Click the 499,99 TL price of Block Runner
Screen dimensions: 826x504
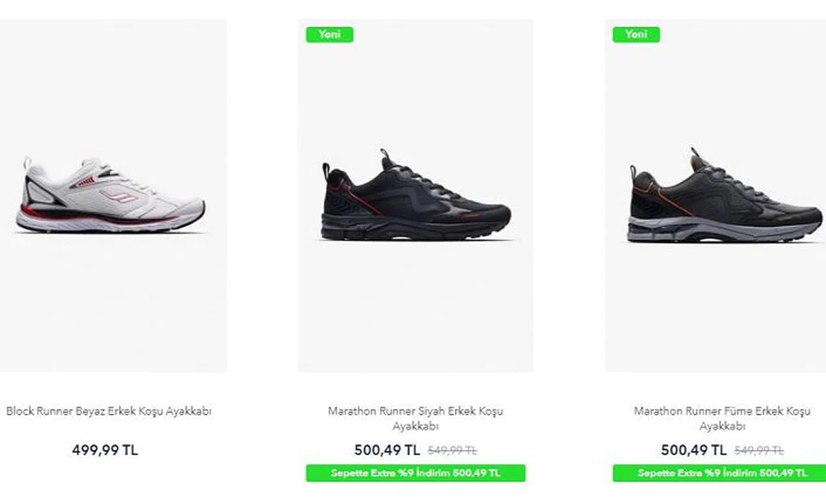[x=105, y=450]
